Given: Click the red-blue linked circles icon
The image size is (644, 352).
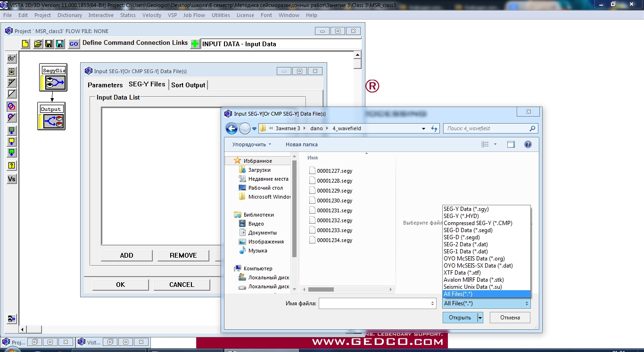Looking at the screenshot, I should tap(12, 107).
